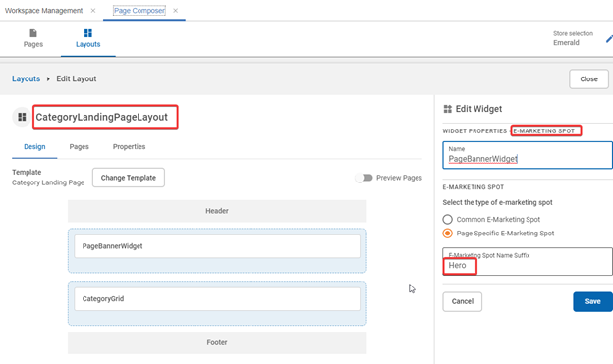Select Common E-Marketing Spot radio option
613x364 pixels.
coord(448,219)
